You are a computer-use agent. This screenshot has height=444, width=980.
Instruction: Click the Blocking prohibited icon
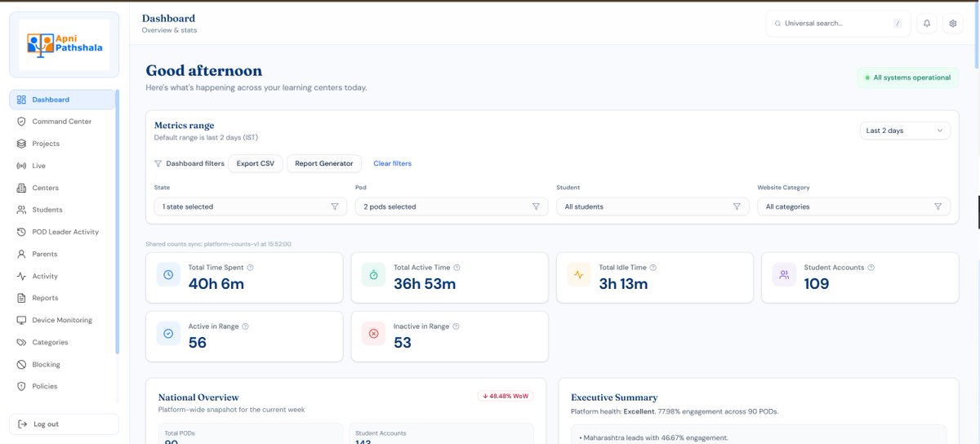21,364
